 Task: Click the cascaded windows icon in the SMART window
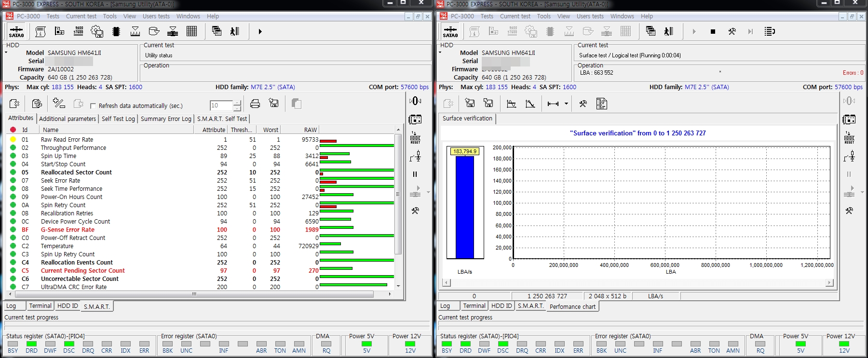click(x=217, y=31)
